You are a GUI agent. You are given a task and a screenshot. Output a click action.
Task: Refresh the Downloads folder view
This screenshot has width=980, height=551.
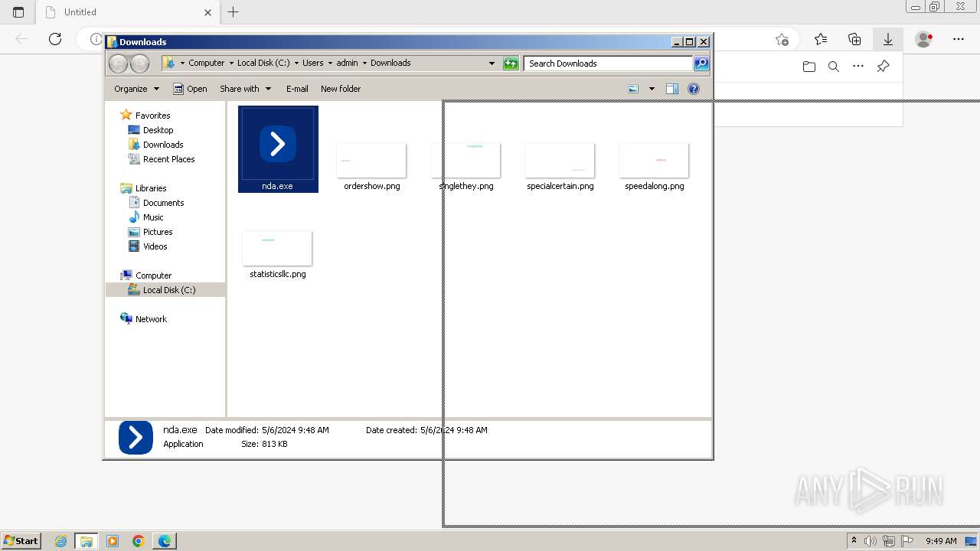pyautogui.click(x=511, y=64)
